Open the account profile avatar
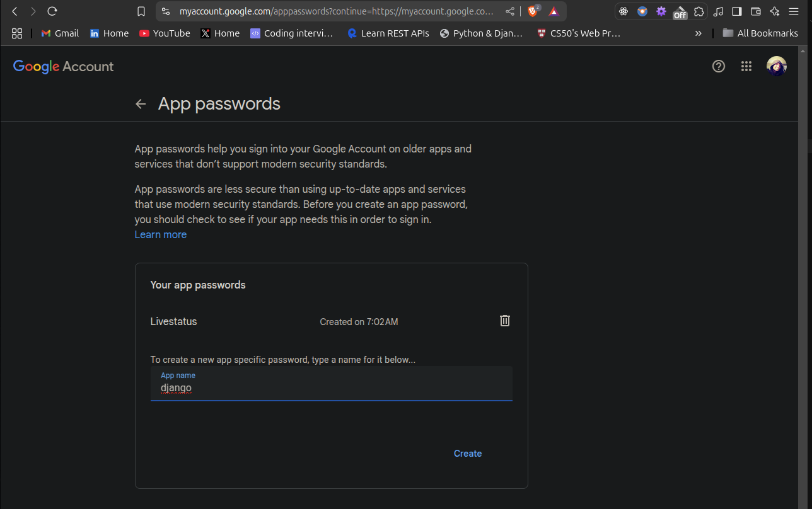This screenshot has width=812, height=509. point(777,66)
